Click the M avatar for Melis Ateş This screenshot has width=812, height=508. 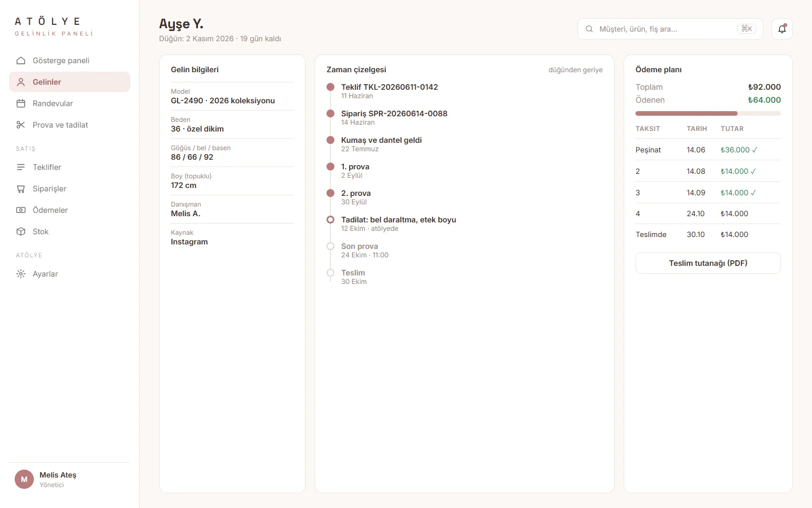tap(24, 479)
